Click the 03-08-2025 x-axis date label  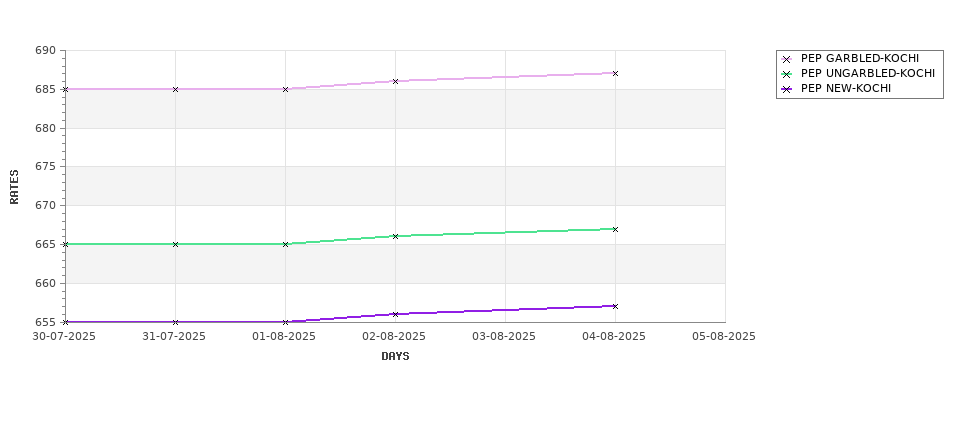(504, 337)
